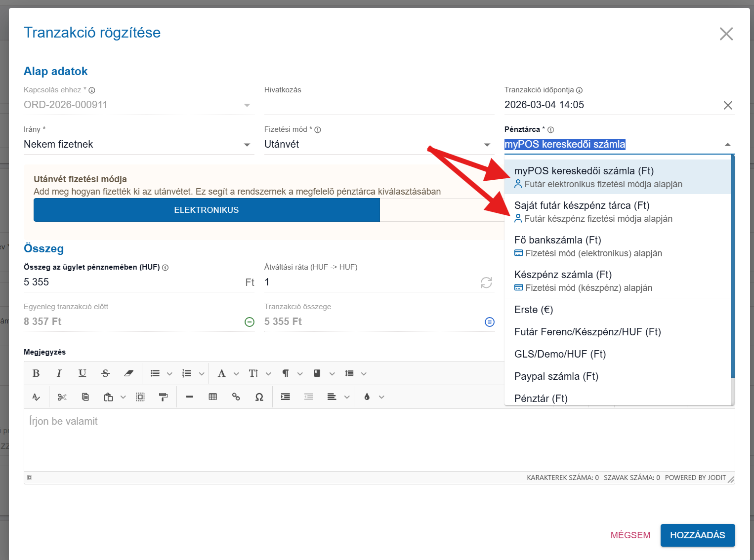This screenshot has width=754, height=560.
Task: Collapse the Pénztárca dropdown list
Action: 727,145
